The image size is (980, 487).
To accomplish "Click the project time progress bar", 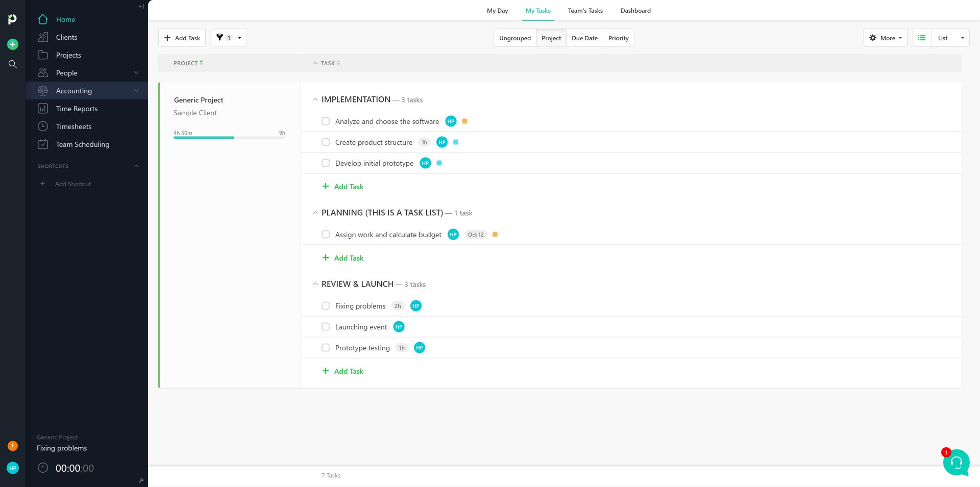I will click(x=229, y=138).
